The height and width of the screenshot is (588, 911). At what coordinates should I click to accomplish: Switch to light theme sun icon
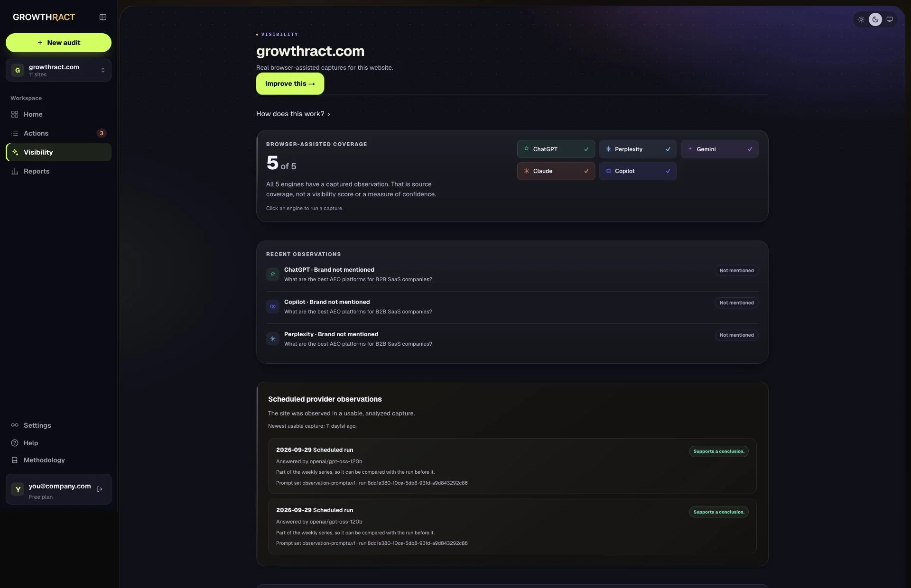(x=861, y=19)
